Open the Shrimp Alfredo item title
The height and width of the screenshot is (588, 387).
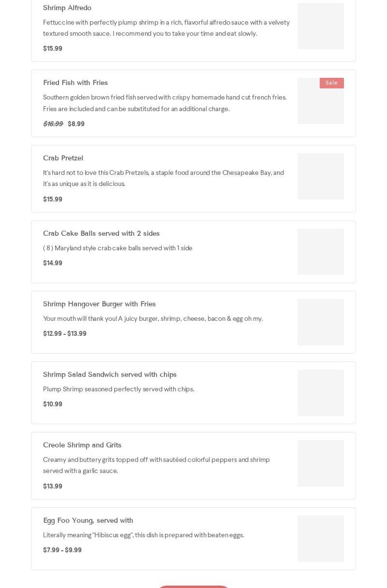67,8
